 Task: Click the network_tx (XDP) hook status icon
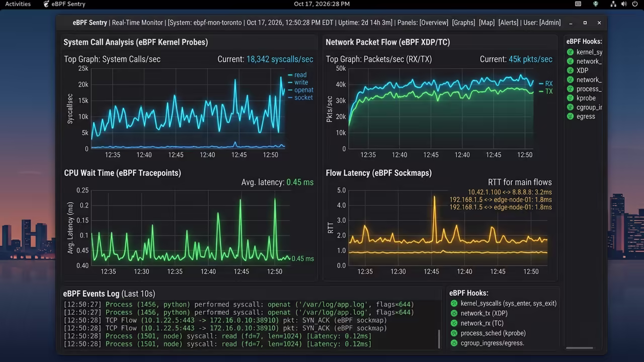(x=454, y=313)
